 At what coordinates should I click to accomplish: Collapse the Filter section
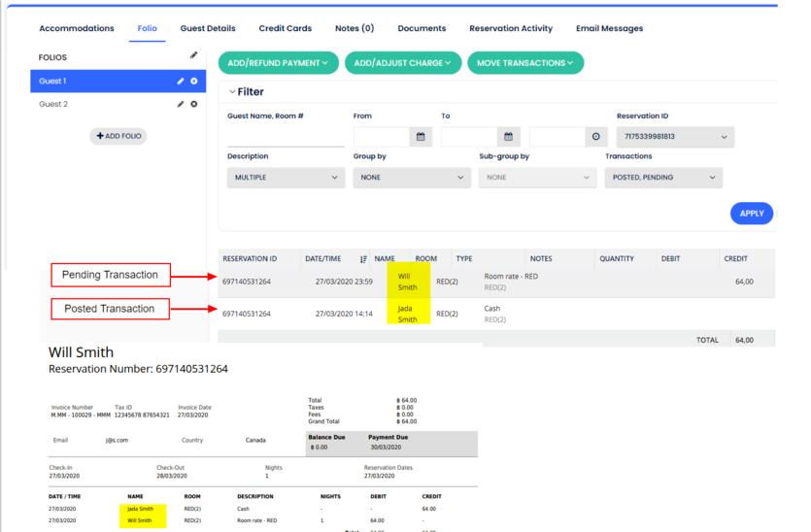(x=233, y=92)
